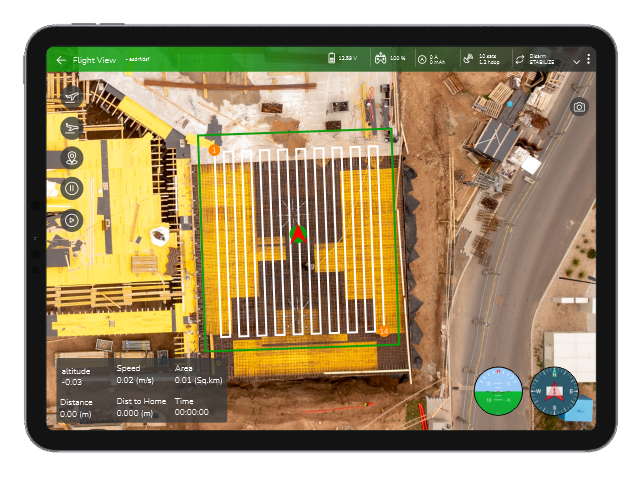Tap the Flight View title
This screenshot has height=477, width=642.
click(95, 60)
